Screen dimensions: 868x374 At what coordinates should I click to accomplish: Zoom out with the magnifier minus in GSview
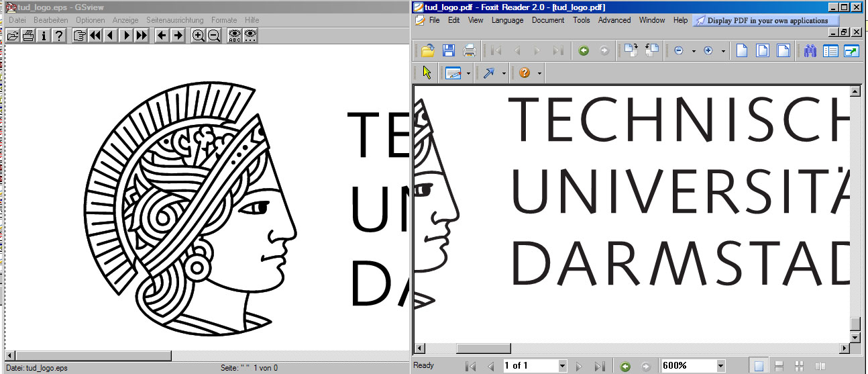(213, 36)
